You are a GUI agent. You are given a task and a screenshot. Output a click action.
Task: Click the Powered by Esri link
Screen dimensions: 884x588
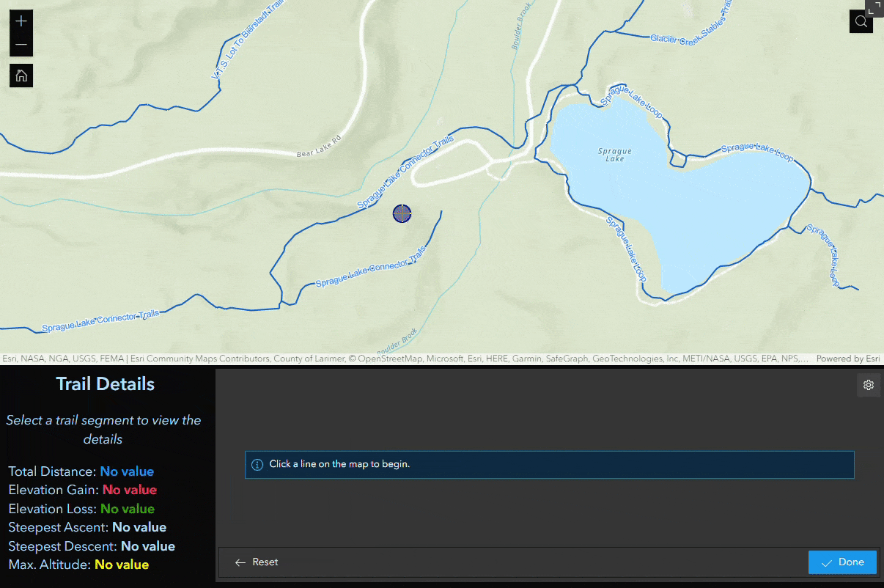(847, 359)
